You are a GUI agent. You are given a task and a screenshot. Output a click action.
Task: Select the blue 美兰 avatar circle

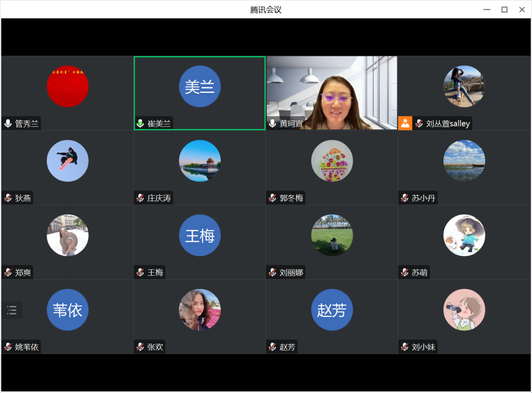pos(200,86)
